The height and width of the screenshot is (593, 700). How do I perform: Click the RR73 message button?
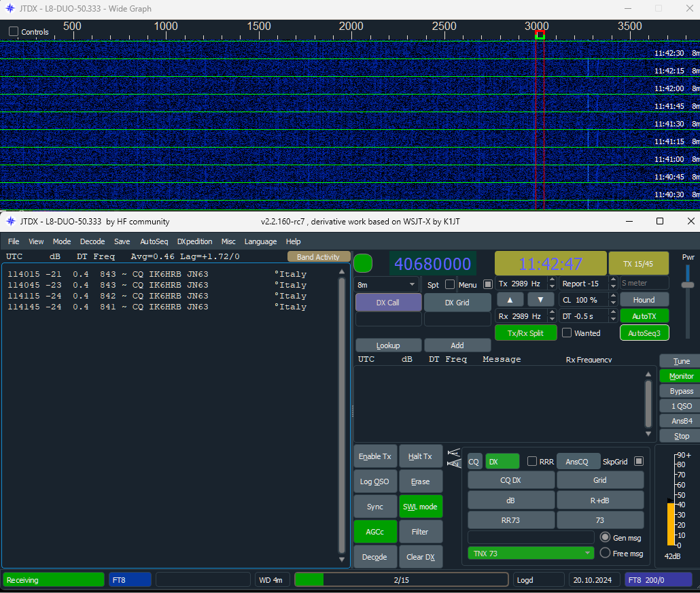510,520
